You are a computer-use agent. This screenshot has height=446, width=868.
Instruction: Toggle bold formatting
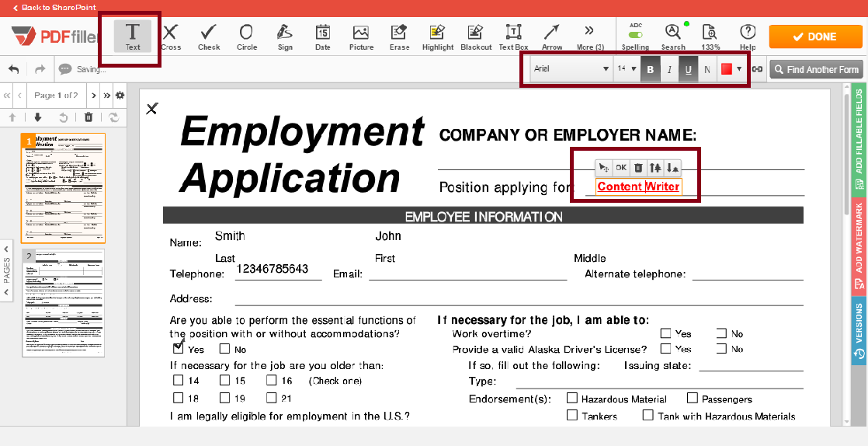[651, 69]
